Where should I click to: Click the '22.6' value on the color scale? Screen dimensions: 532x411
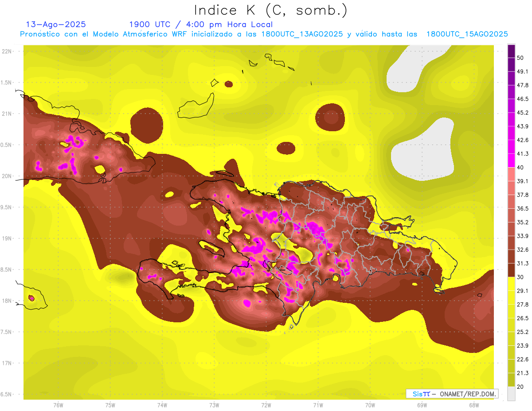[x=523, y=359]
